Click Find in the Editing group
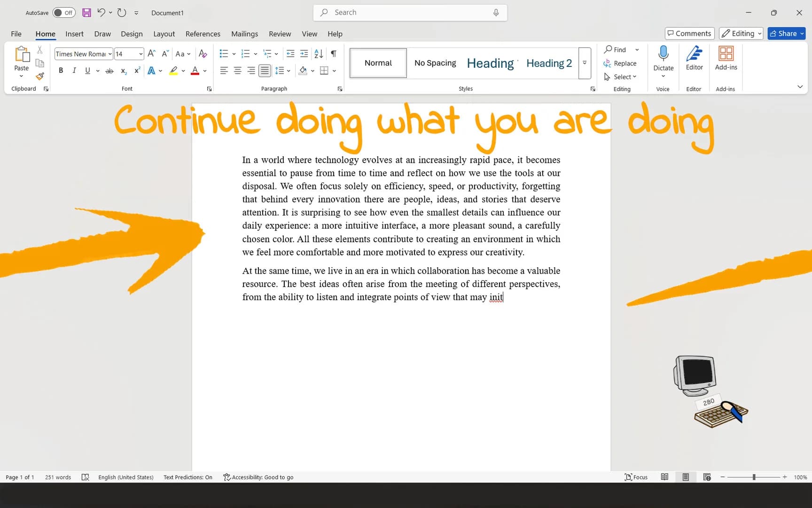 [x=615, y=49]
